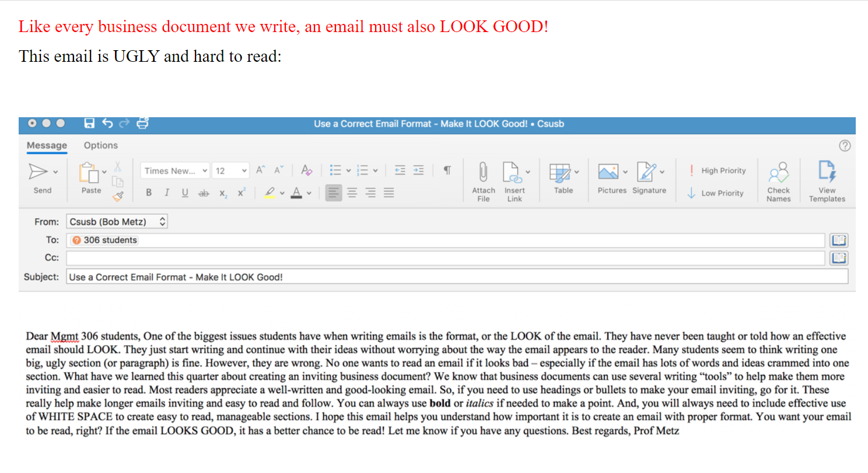Click the Copy icon below scissors

(117, 181)
